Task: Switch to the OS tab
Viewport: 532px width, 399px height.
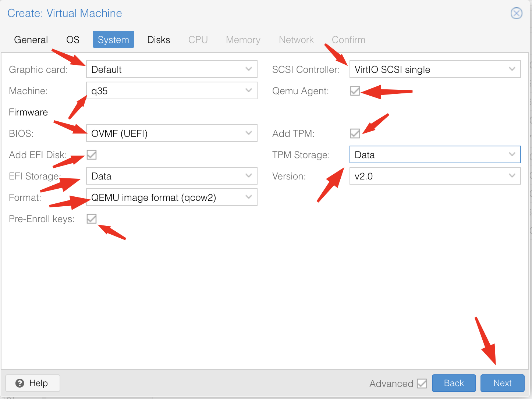Action: pyautogui.click(x=73, y=40)
